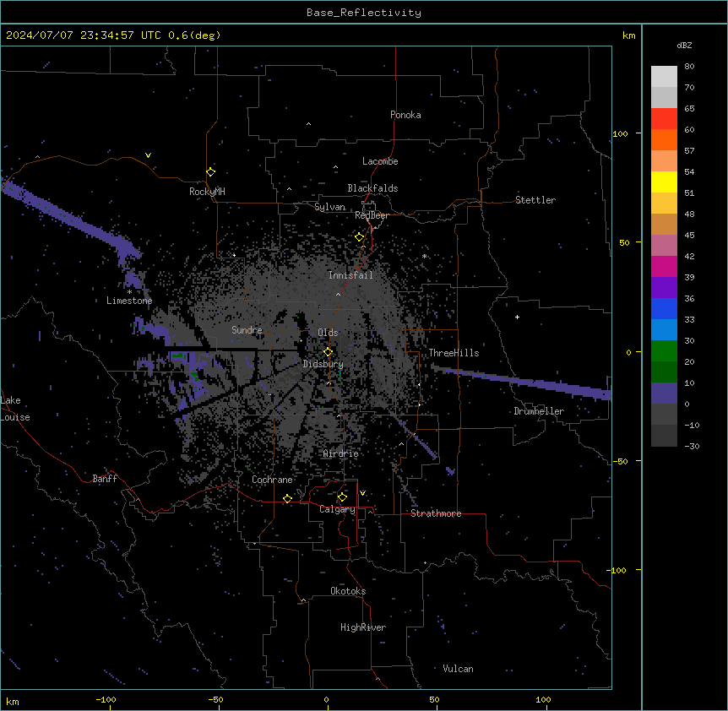Select the yellow diamond marker south of RedDeer
The width and height of the screenshot is (728, 711).
359,237
